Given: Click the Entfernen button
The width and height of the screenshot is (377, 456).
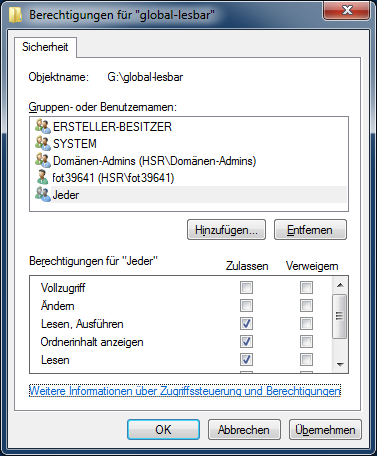Looking at the screenshot, I should (x=310, y=230).
